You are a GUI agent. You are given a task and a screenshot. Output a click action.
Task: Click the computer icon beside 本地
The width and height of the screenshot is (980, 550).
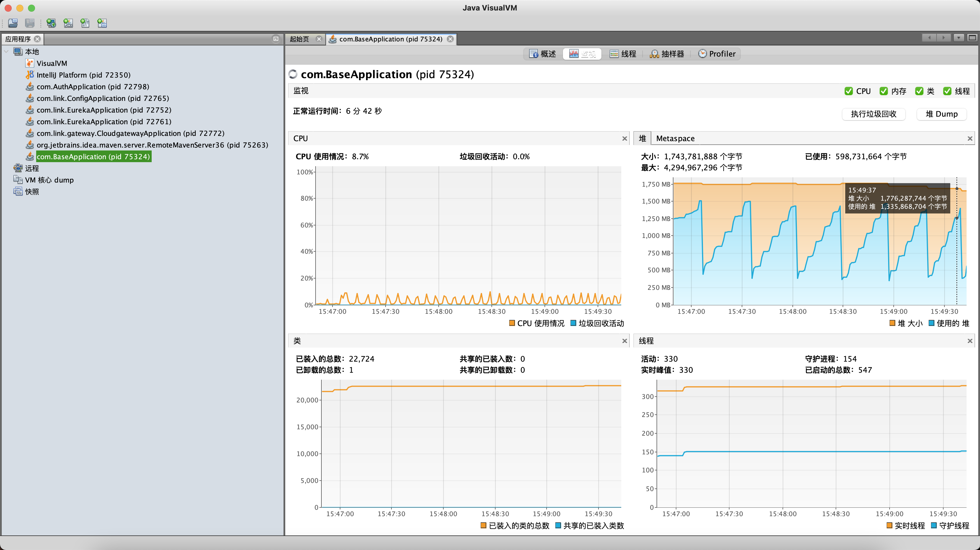(x=18, y=51)
